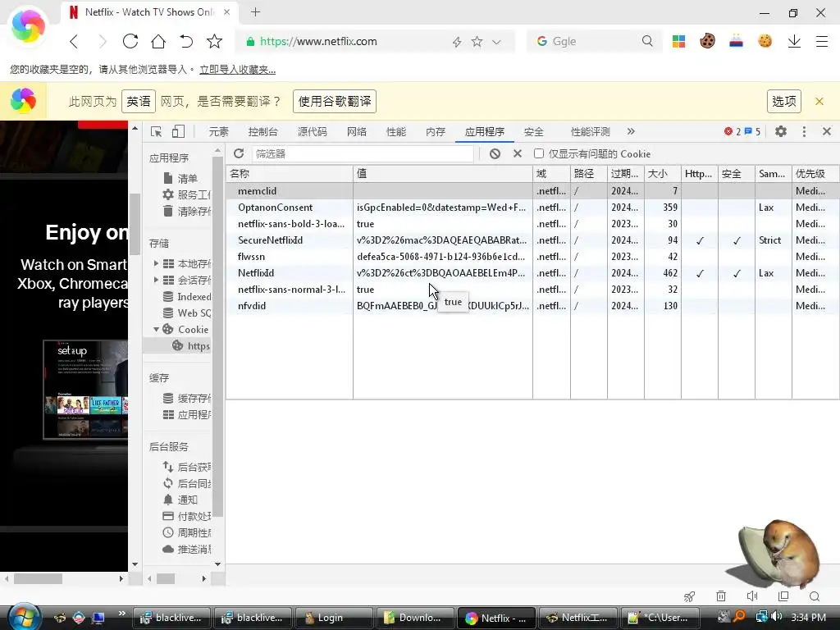The height and width of the screenshot is (630, 840).
Task: Collapse the Cookie tree node
Action: (x=156, y=330)
